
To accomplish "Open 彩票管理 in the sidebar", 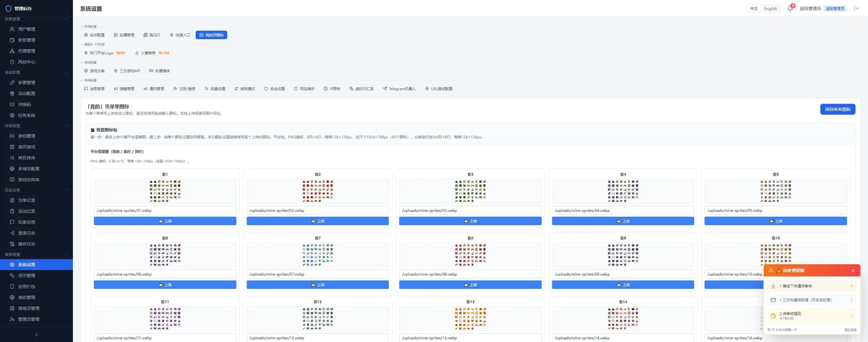I will (36, 83).
